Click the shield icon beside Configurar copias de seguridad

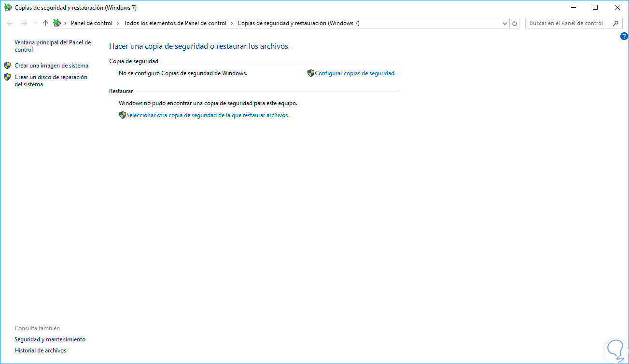(x=311, y=73)
